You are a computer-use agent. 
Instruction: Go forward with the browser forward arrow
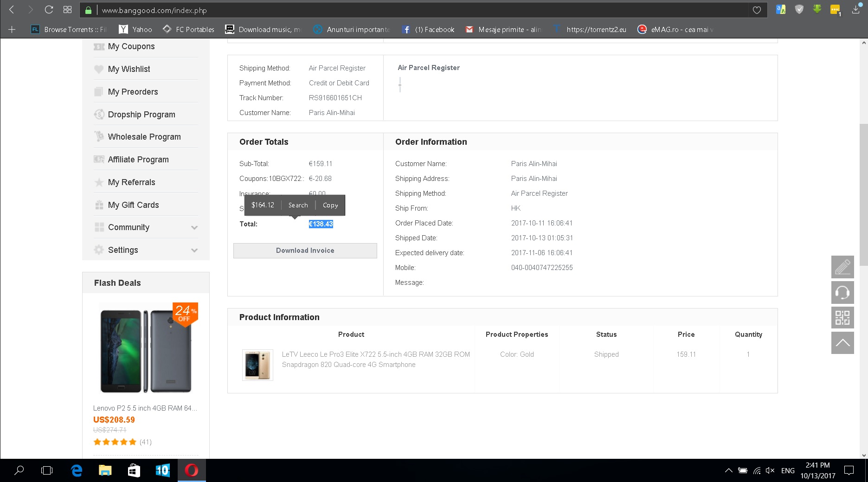click(31, 10)
